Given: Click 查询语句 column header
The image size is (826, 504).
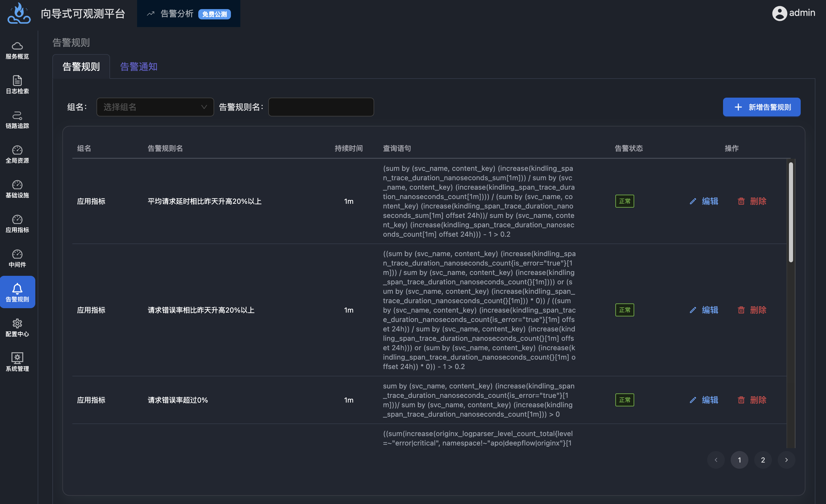Looking at the screenshot, I should click(397, 148).
